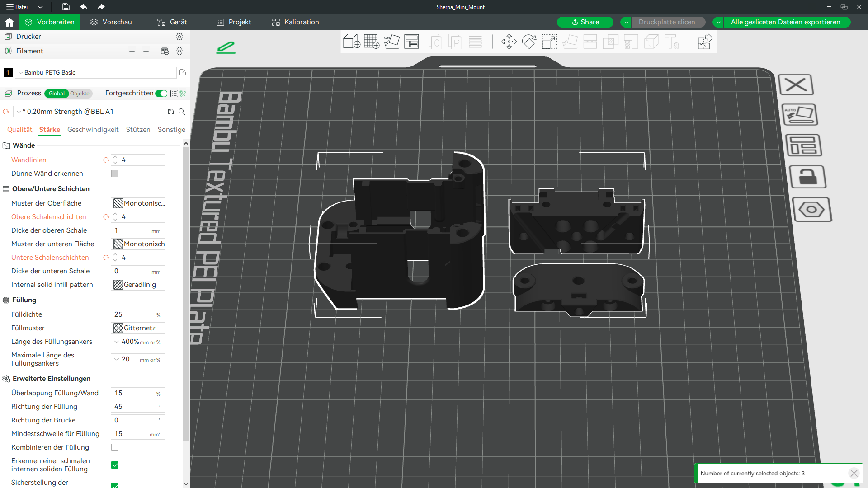868x488 pixels.
Task: Collapse the Wände section
Action: [6, 145]
